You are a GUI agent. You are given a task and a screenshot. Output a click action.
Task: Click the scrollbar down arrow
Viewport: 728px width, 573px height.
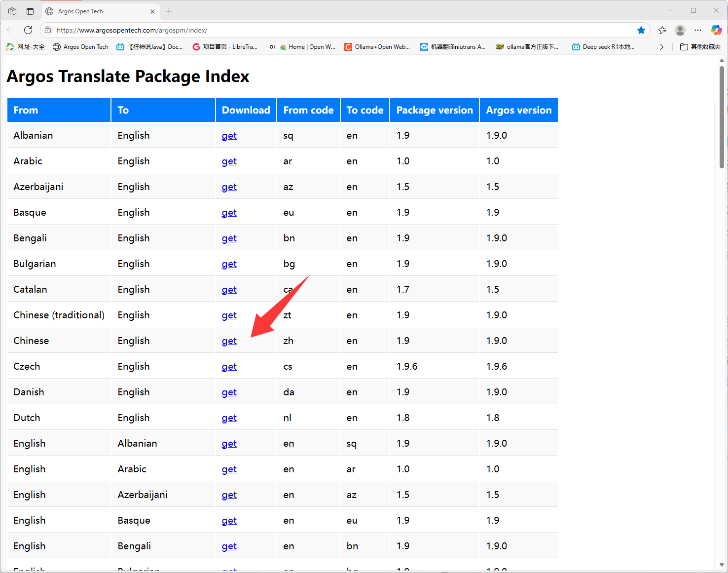point(722,565)
